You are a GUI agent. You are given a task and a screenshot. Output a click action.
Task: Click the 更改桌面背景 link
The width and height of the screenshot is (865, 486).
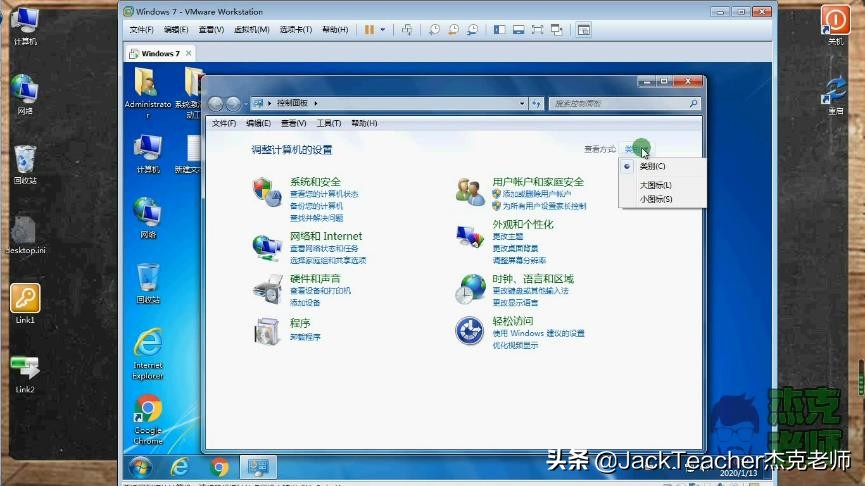pos(515,248)
